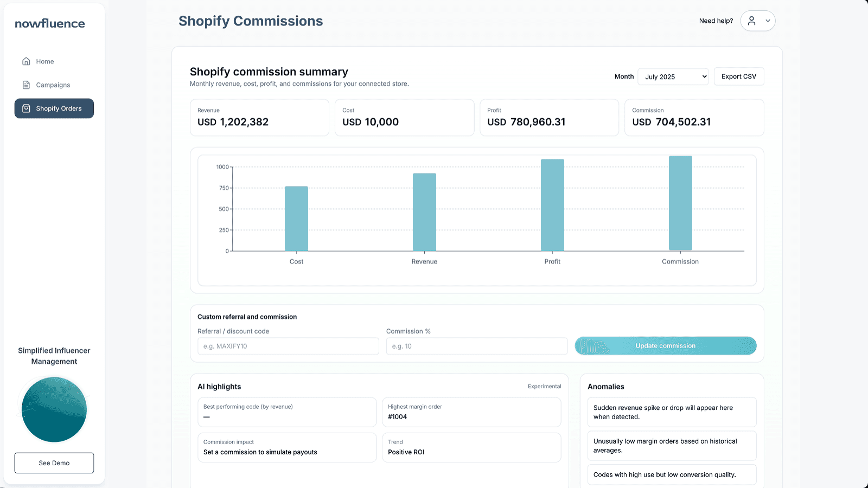Screen dimensions: 868x488
Task: Click the Shopify Orders bag icon
Action: tap(26, 108)
